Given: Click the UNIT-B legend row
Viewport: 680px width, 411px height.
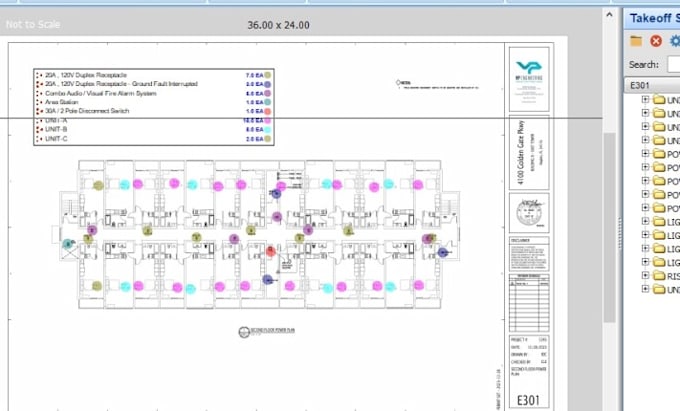Looking at the screenshot, I should coord(154,129).
